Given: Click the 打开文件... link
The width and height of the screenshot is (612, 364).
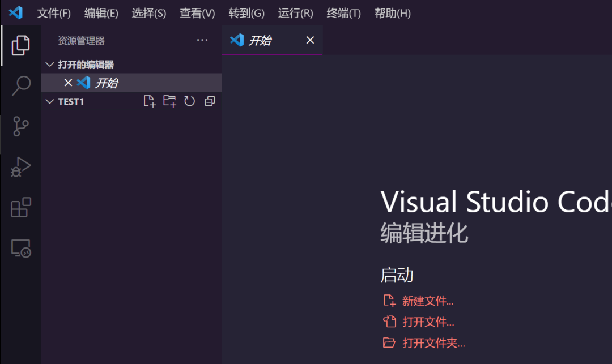Looking at the screenshot, I should [428, 322].
